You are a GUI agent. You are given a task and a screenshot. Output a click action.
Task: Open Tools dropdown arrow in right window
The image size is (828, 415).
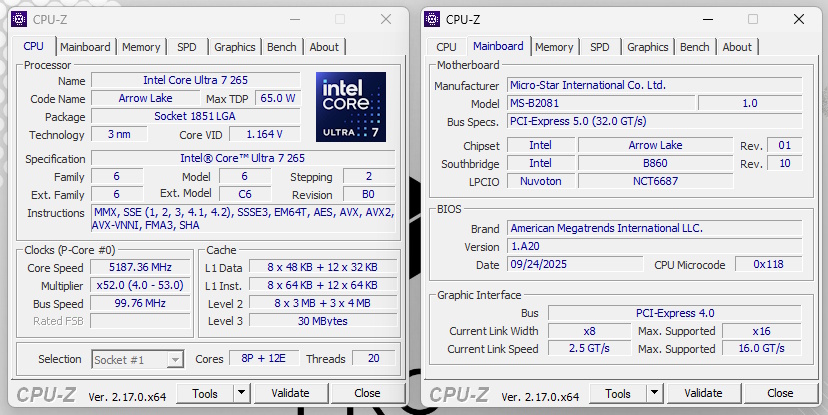(x=654, y=393)
